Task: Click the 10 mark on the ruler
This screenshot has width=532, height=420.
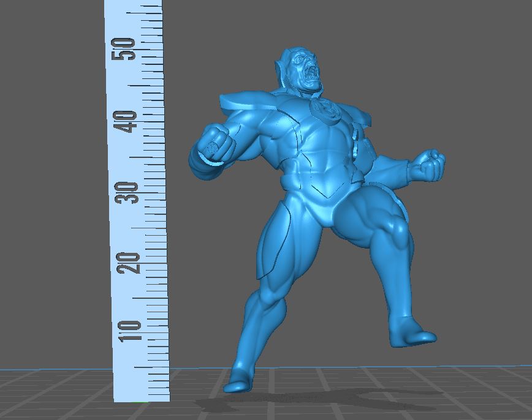Action: point(131,331)
